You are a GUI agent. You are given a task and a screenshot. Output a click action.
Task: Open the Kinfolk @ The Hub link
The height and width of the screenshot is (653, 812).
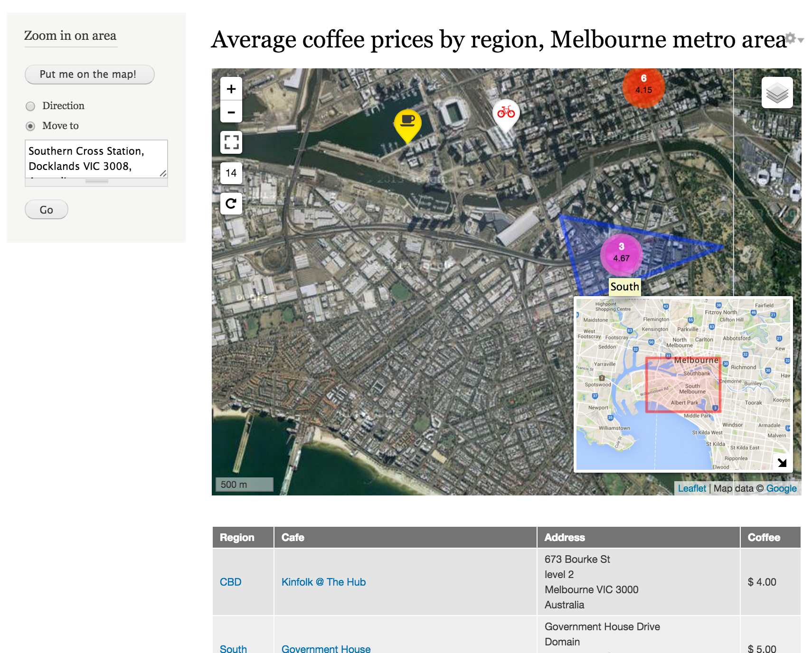(x=323, y=582)
